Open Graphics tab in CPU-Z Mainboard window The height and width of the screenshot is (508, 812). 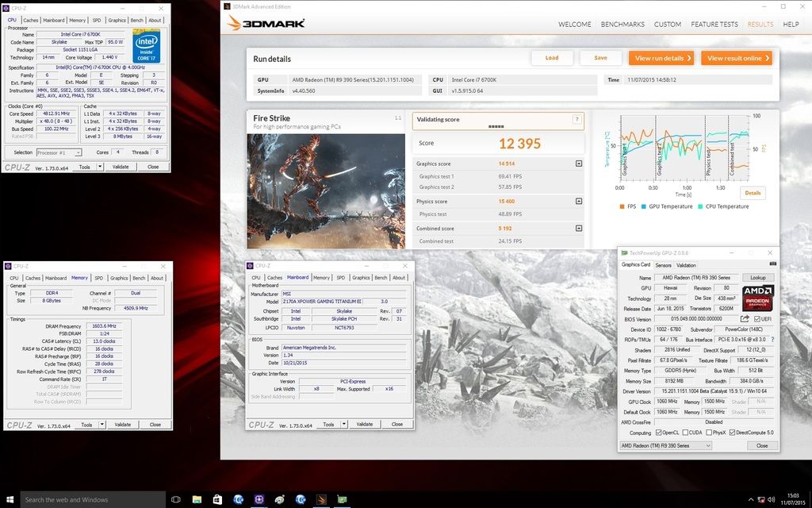(361, 277)
